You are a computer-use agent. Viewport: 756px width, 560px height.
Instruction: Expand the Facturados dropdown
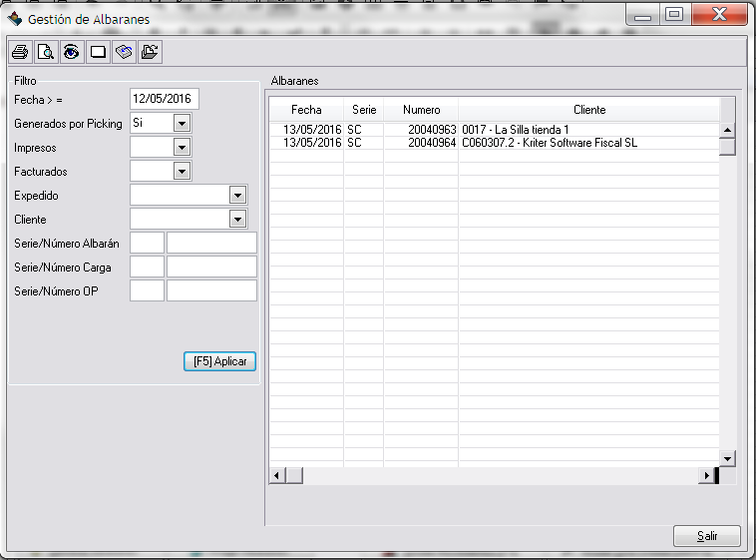coord(182,171)
